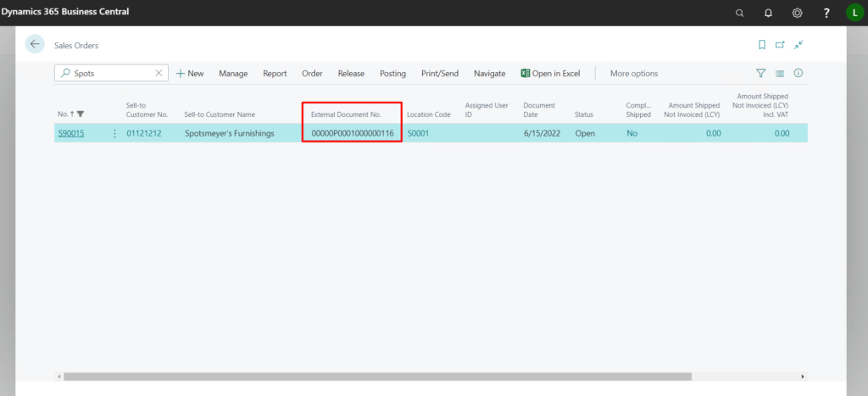Open the Report menu
This screenshot has width=868, height=396.
[275, 73]
